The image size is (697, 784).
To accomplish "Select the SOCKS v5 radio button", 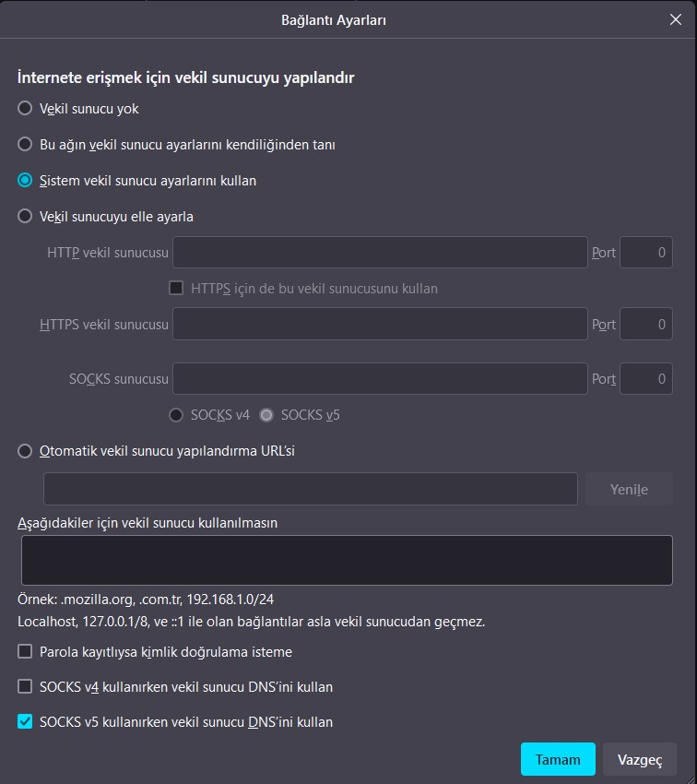I will [x=266, y=415].
